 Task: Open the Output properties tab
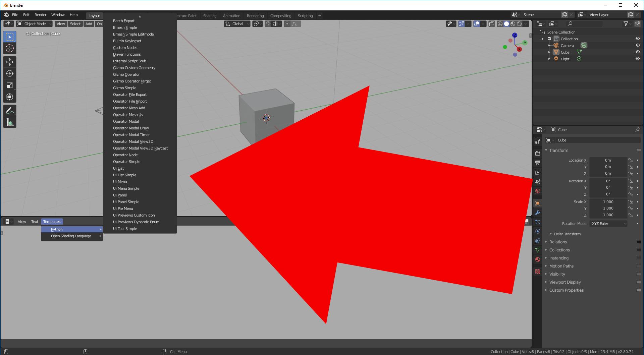pyautogui.click(x=538, y=163)
